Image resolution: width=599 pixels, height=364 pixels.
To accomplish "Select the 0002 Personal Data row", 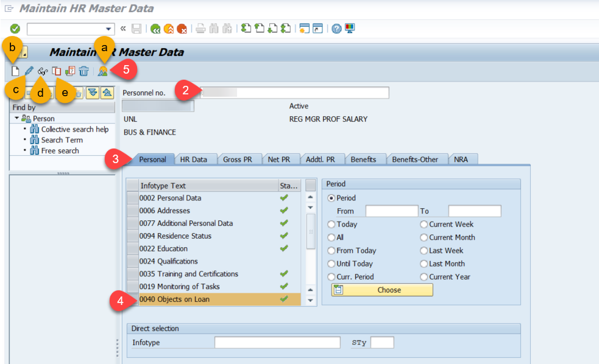I will 214,198.
